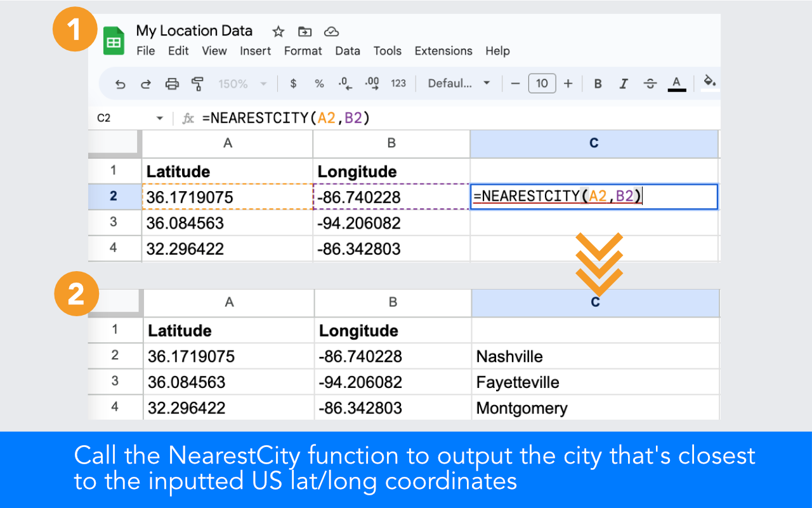The height and width of the screenshot is (508, 812).
Task: Expand the Name box C2 dropdown arrow
Action: (x=159, y=118)
